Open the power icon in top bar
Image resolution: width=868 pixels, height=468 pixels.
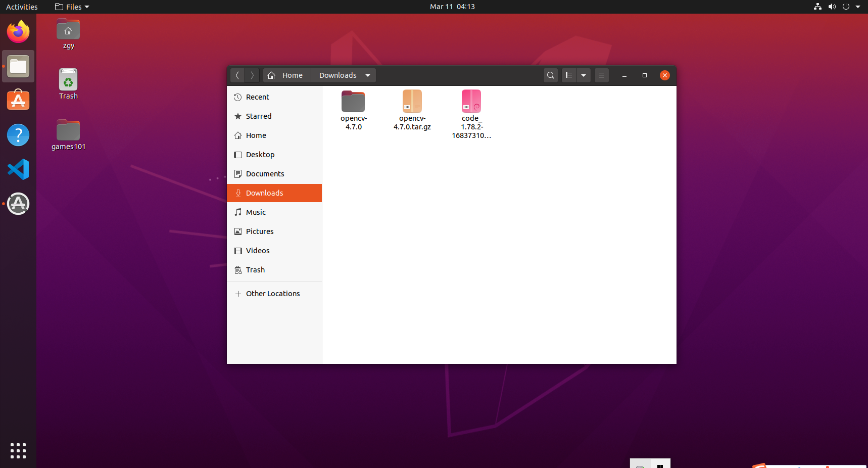(x=846, y=7)
